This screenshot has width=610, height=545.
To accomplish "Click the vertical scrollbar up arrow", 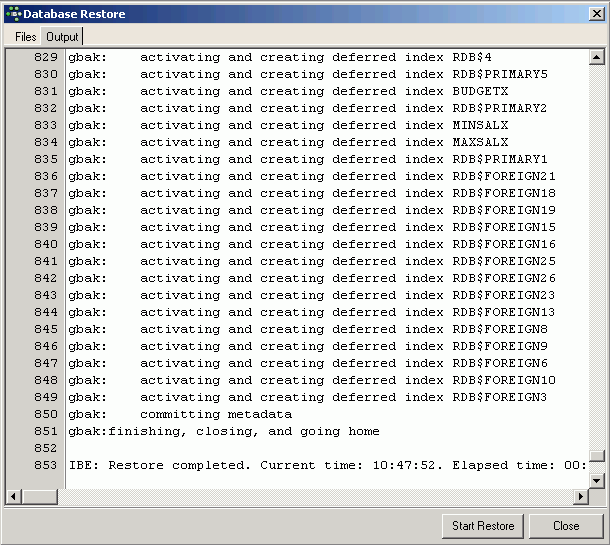I will click(596, 58).
